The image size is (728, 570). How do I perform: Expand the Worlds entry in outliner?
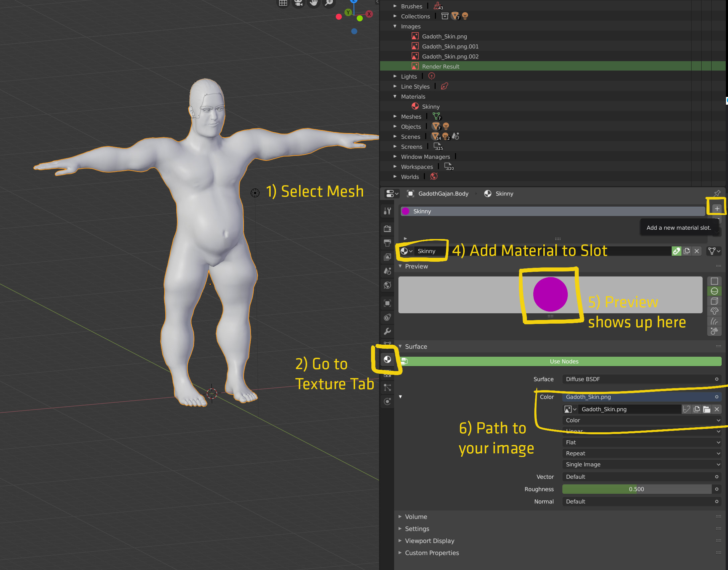395,177
